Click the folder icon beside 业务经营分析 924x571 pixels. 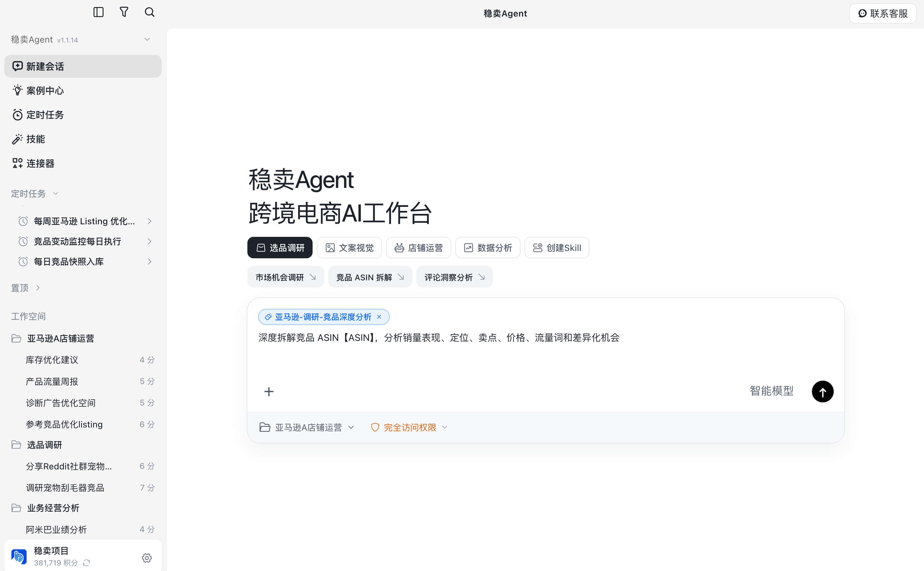16,508
